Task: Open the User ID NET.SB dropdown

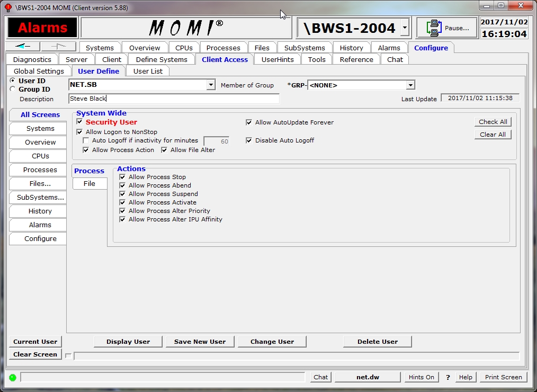Action: (x=211, y=85)
